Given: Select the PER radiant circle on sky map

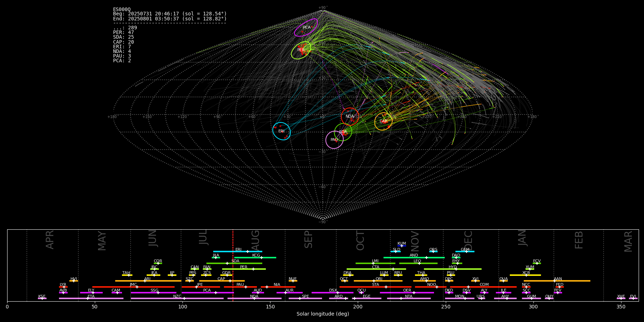Looking at the screenshot, I should point(301,50).
